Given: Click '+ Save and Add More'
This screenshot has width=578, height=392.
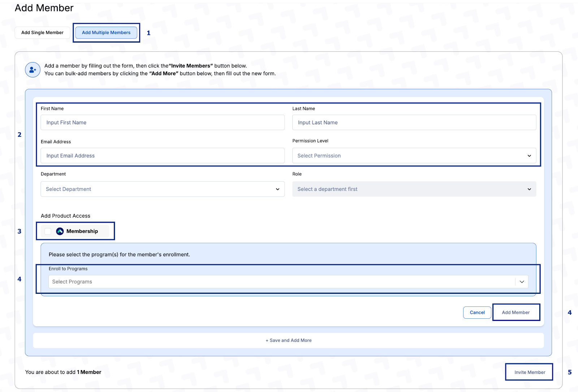Looking at the screenshot, I should point(288,340).
